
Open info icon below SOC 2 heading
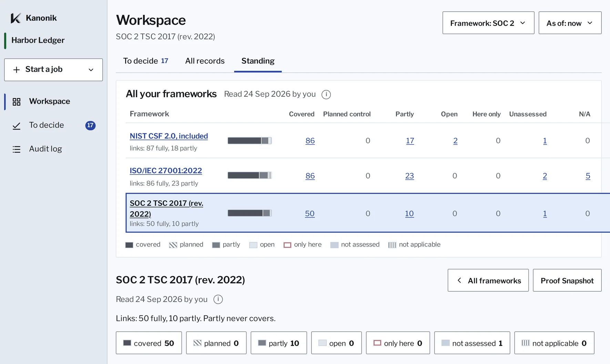tap(218, 299)
